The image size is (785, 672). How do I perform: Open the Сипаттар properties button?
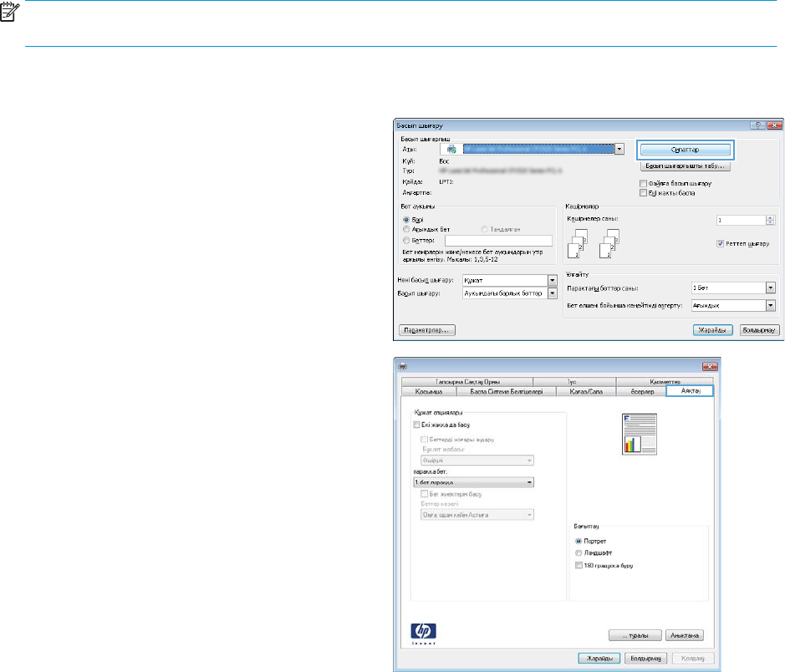pos(685,149)
